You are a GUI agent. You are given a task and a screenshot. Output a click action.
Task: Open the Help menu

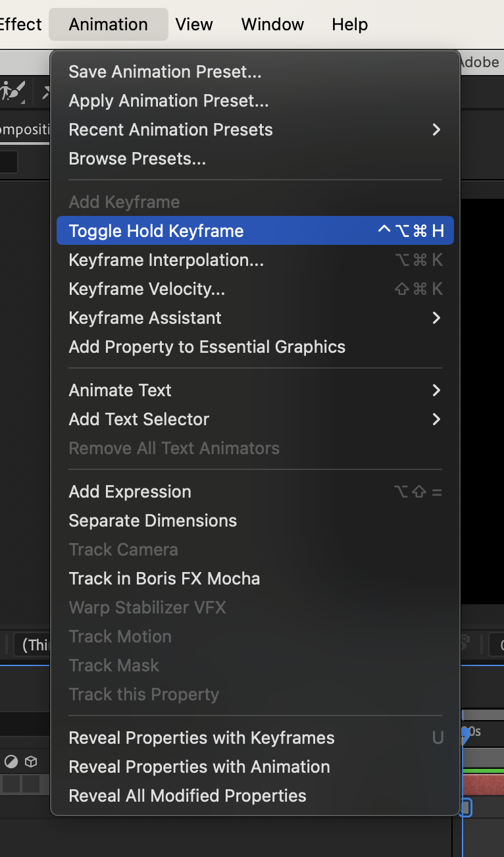point(349,24)
